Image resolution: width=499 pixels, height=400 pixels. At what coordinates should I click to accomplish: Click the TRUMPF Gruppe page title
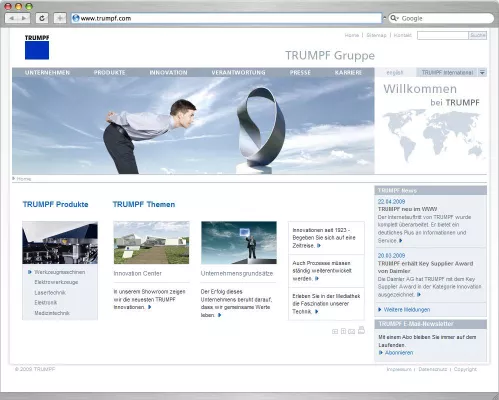point(330,55)
